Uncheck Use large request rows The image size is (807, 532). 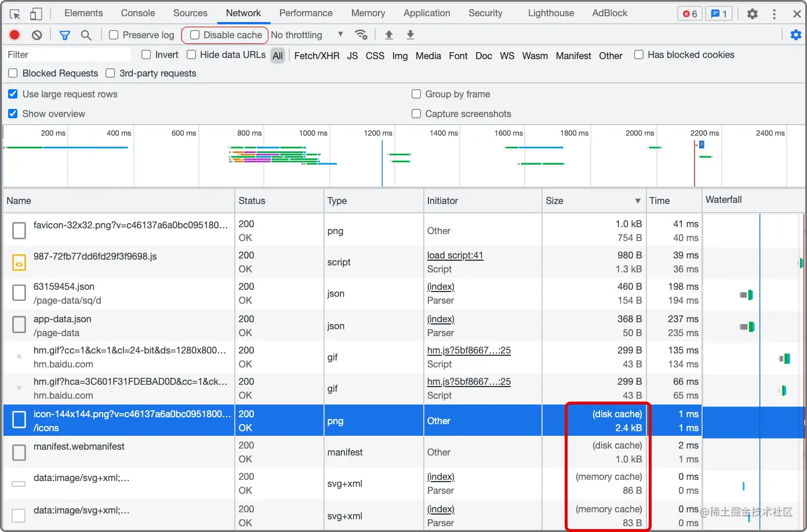(13, 94)
